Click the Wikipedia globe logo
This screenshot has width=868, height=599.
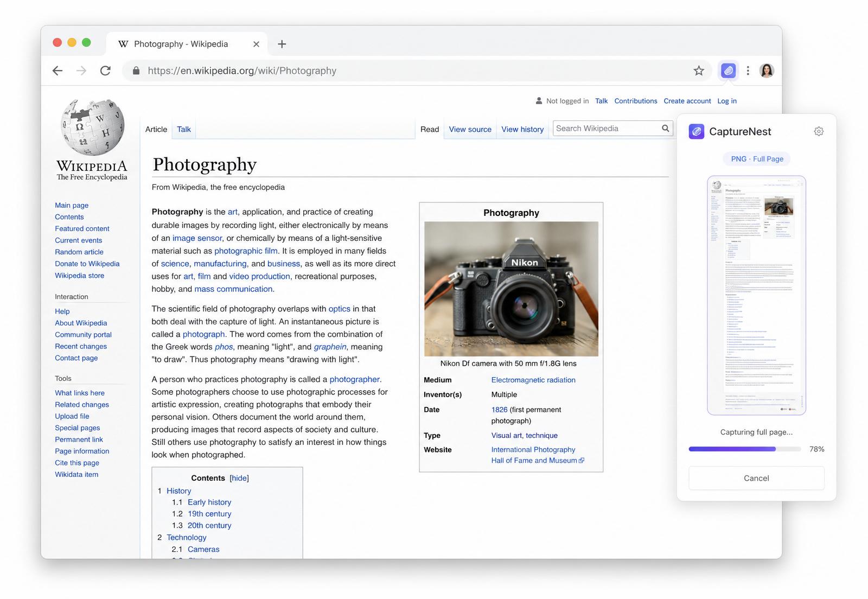(92, 128)
